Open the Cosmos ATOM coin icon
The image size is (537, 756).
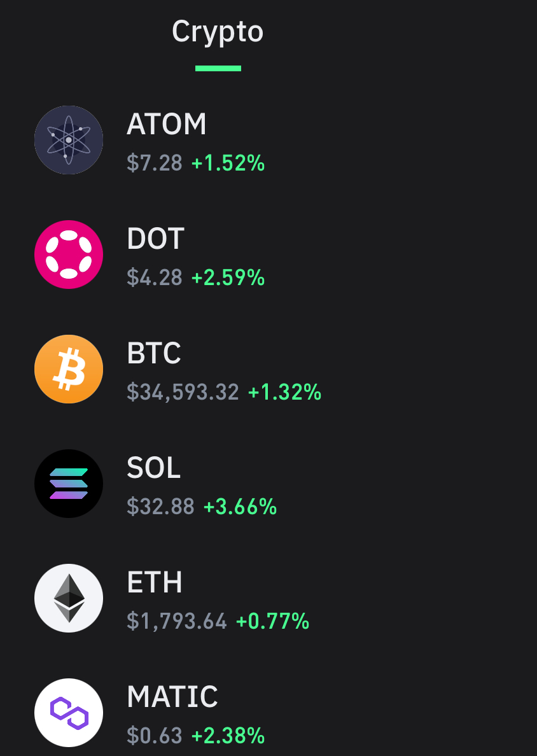point(69,140)
